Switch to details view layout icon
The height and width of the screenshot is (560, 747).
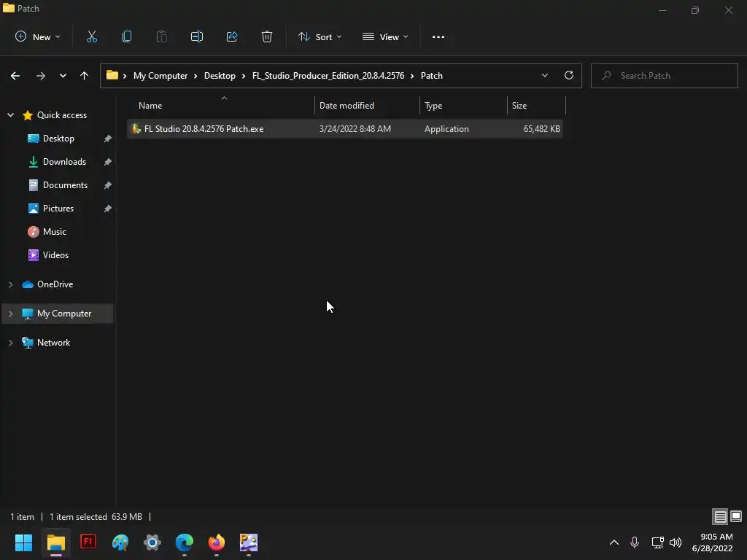[720, 517]
